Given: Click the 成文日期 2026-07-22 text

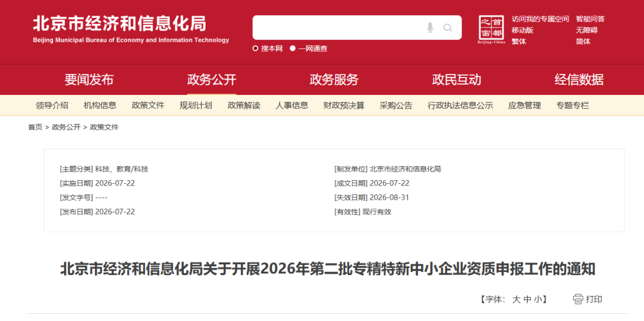Looking at the screenshot, I should (371, 183).
